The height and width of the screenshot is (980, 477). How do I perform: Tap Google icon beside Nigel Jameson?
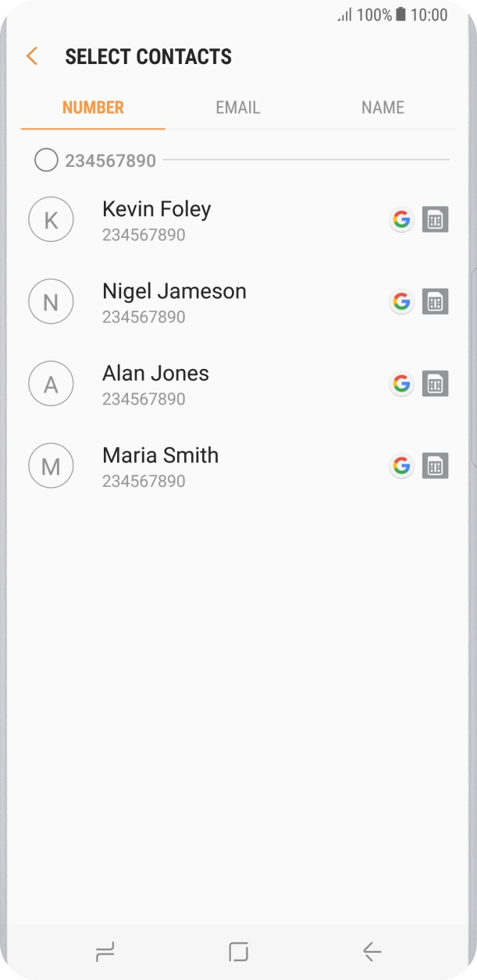[x=401, y=302]
